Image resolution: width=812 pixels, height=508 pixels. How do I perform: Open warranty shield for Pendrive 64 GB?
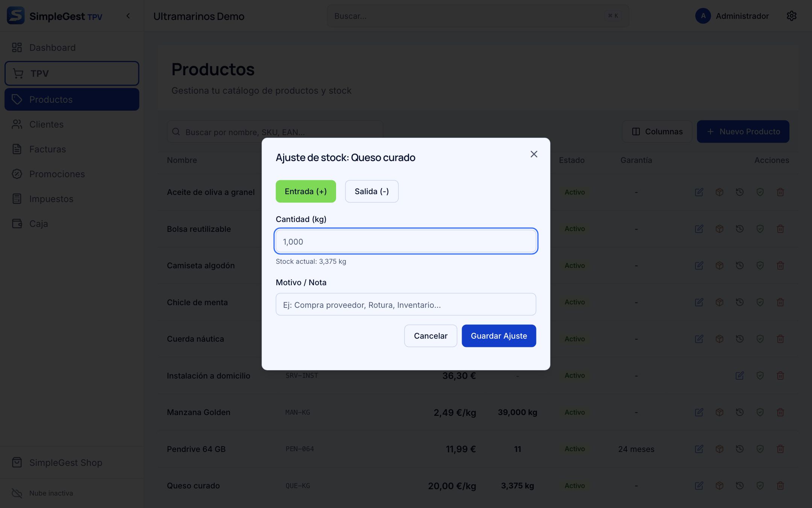point(760,449)
